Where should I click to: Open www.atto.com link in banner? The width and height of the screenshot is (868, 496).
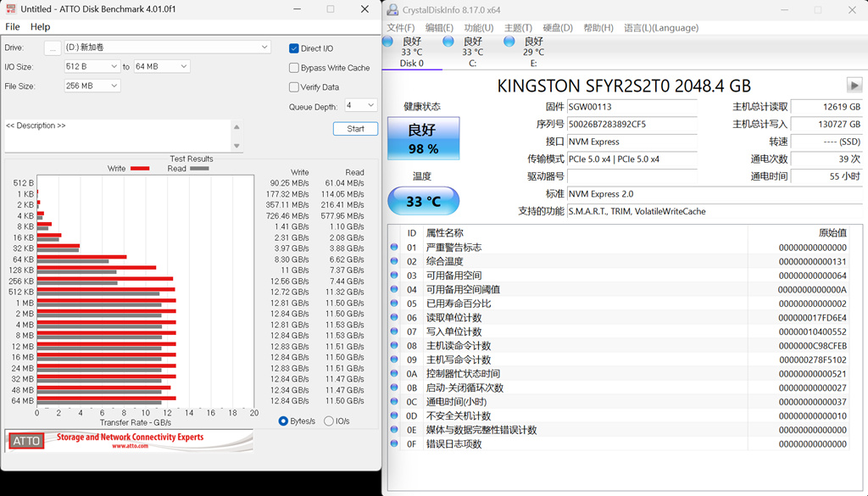[x=130, y=446]
